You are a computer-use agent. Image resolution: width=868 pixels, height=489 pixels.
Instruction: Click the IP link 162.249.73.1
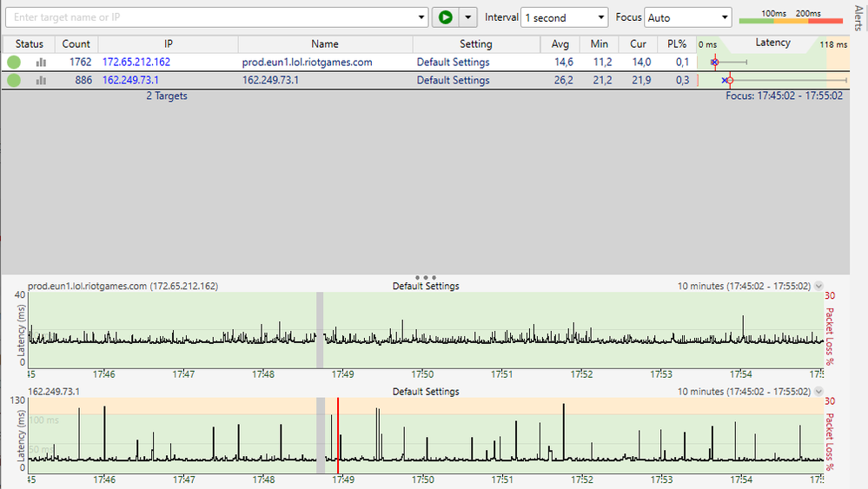[131, 80]
